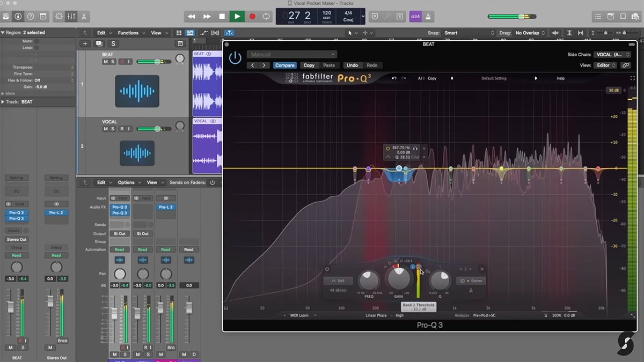Click the Play button in the transport
Image resolution: width=644 pixels, height=362 pixels.
click(237, 17)
